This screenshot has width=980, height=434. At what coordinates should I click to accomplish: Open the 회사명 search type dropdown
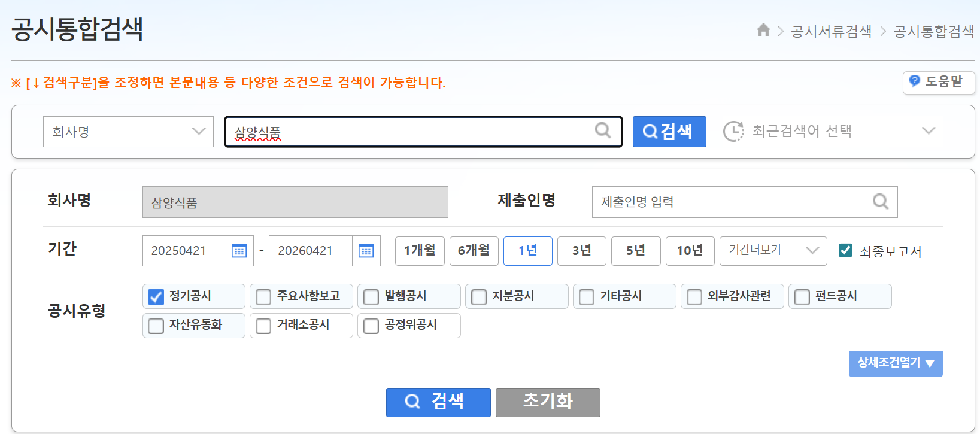(128, 132)
